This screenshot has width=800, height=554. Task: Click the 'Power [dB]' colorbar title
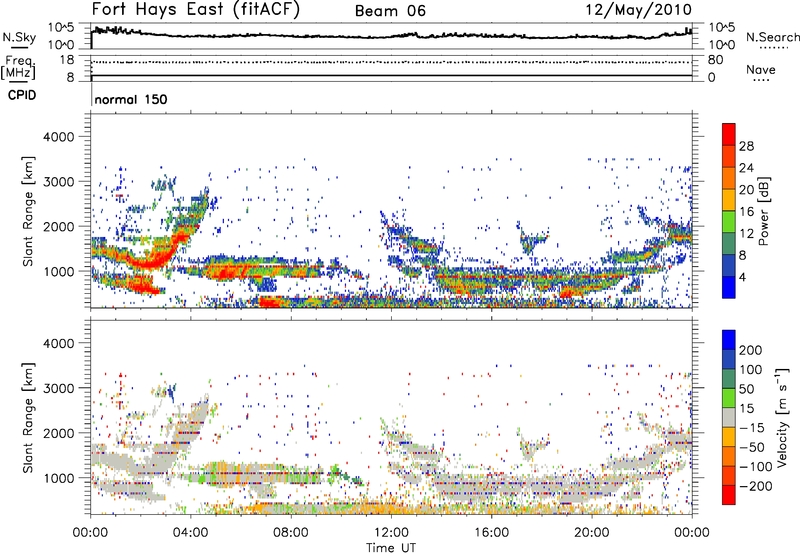click(763, 211)
